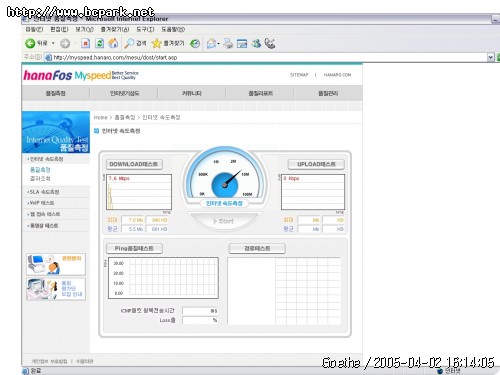This screenshot has height=375, width=500.
Task: Open the Back button history dropdown arrow
Action: pyautogui.click(x=53, y=43)
